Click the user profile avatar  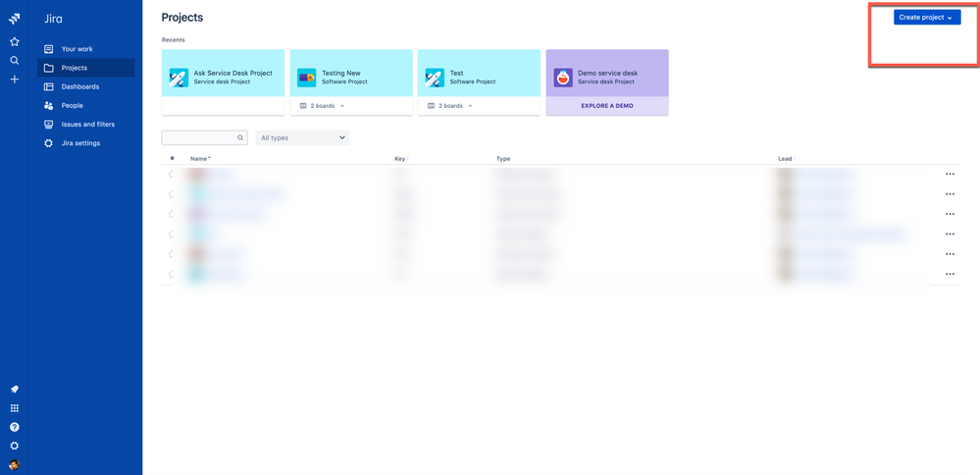click(15, 464)
